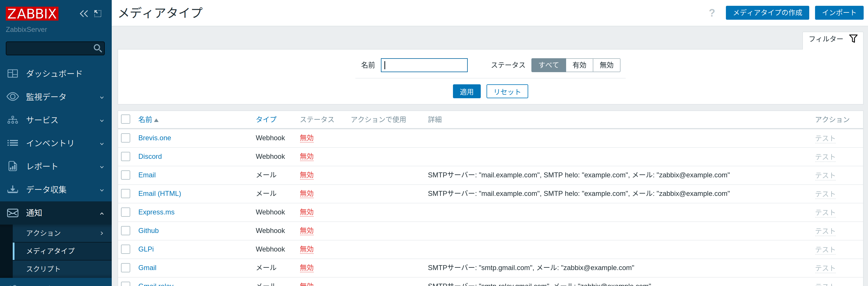Open the Discord media type link

[150, 156]
